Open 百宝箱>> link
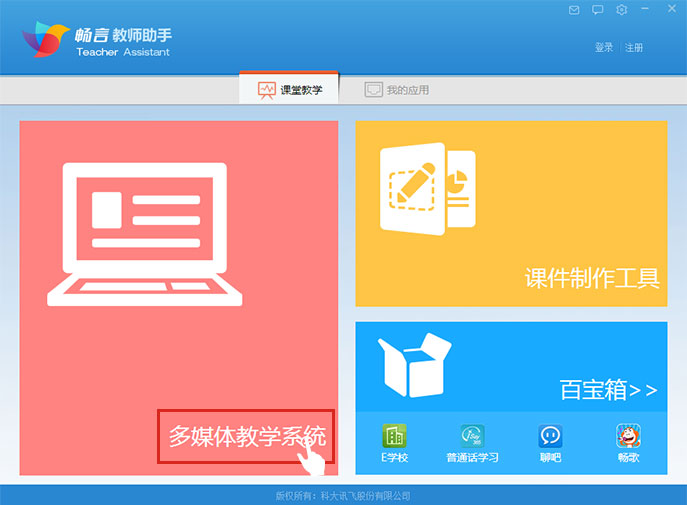Viewport: 687px width, 505px height. click(x=609, y=390)
